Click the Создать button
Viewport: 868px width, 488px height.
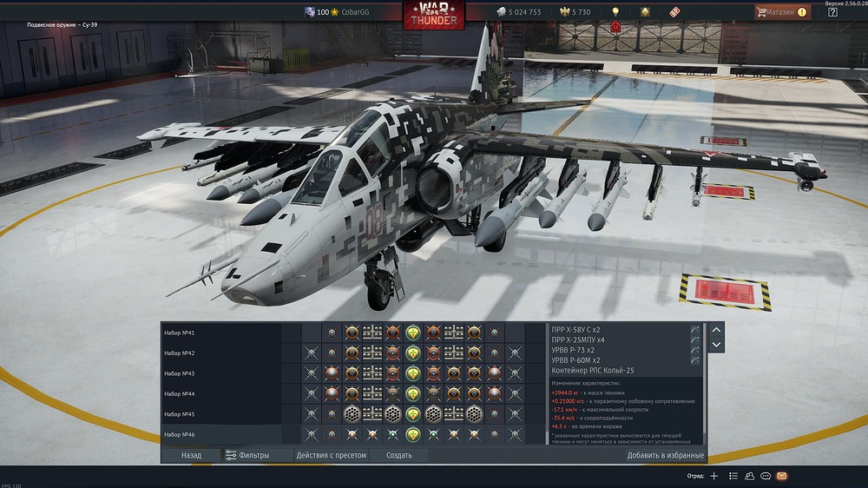(x=399, y=455)
